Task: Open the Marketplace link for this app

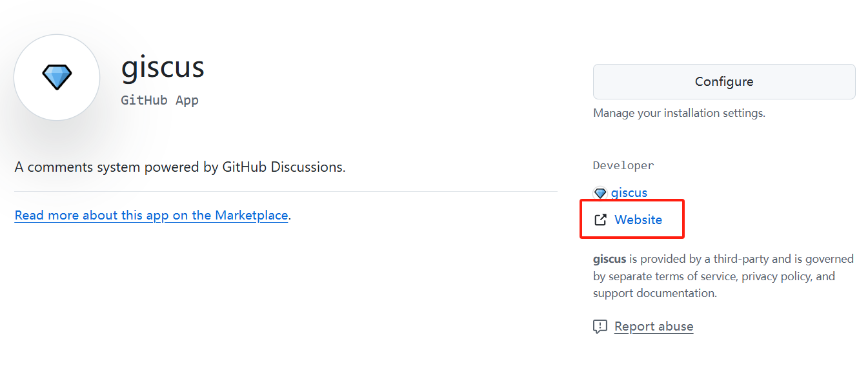Action: tap(151, 215)
